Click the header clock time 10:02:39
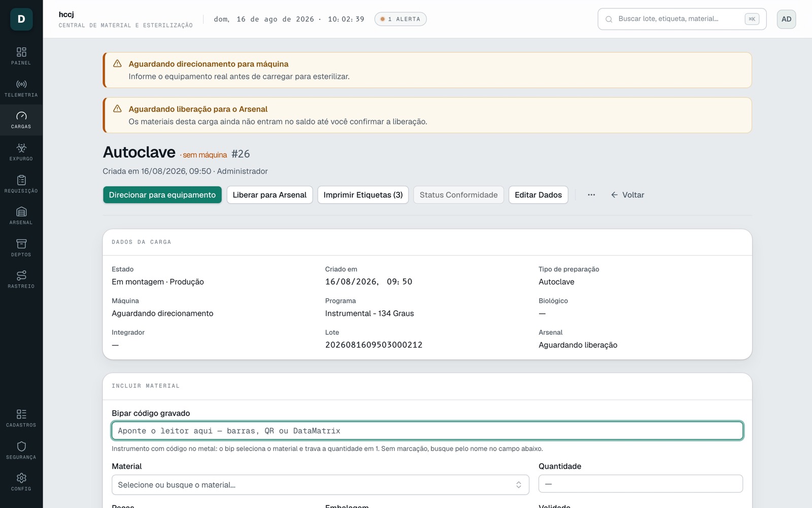 (x=346, y=19)
